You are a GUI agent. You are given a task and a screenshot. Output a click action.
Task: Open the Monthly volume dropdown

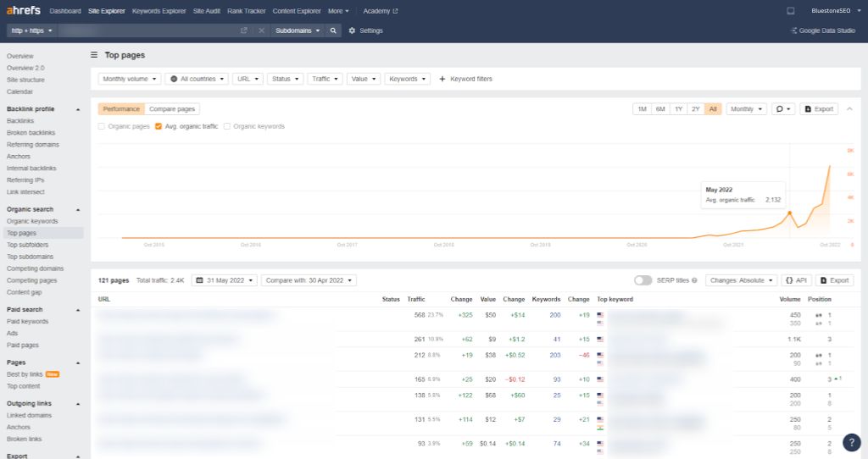pos(129,79)
